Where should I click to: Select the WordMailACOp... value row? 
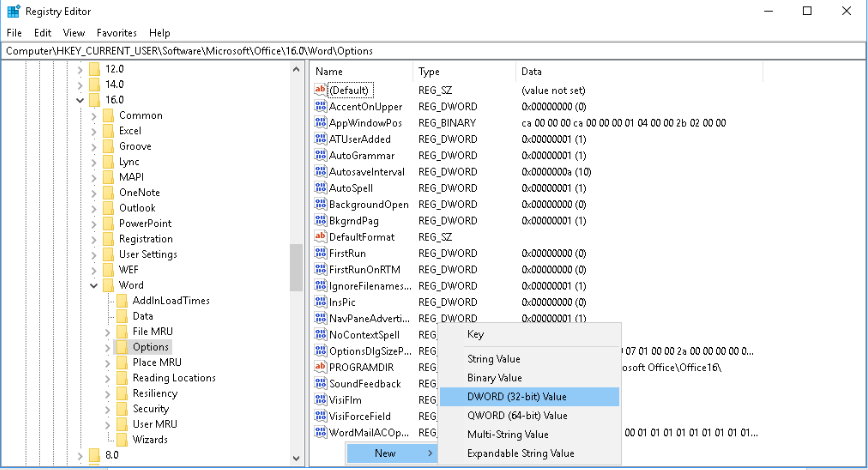369,432
